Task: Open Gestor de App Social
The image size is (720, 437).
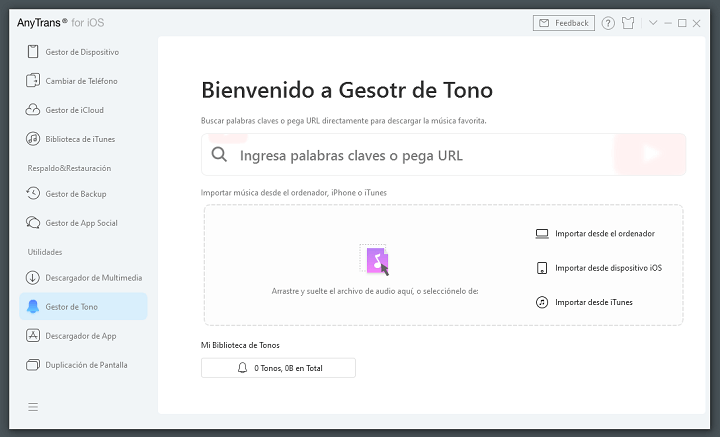Action: (x=83, y=223)
